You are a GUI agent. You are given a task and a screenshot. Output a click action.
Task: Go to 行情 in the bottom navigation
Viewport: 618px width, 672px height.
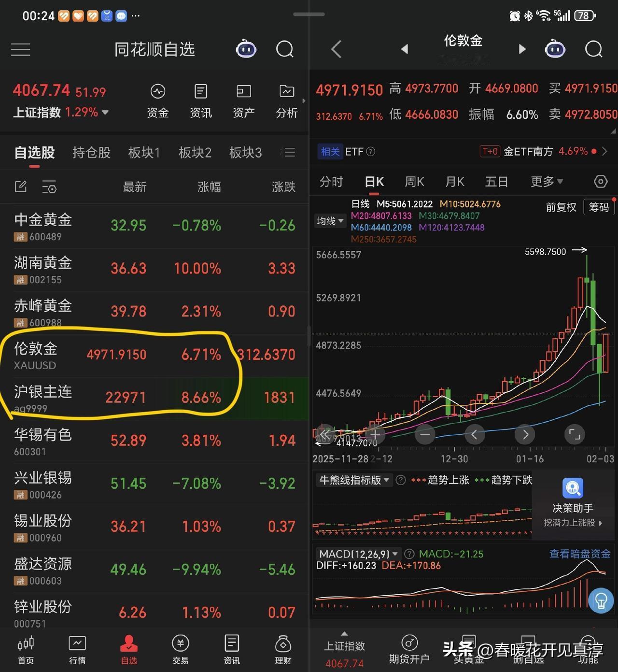[x=77, y=650]
